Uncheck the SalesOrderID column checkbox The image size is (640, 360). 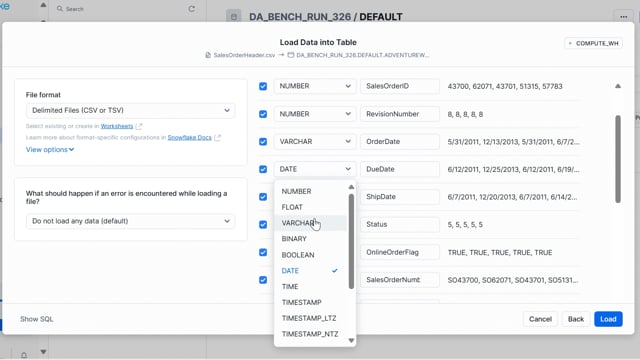coord(263,86)
